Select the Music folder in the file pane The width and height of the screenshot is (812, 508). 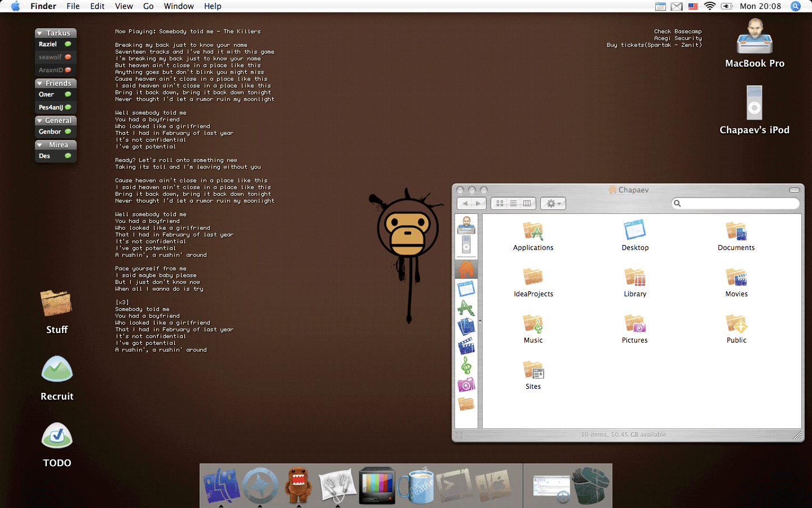(x=533, y=329)
